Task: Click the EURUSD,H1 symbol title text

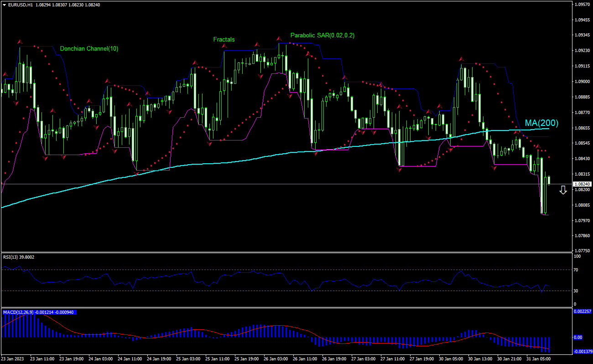Action: (21, 5)
